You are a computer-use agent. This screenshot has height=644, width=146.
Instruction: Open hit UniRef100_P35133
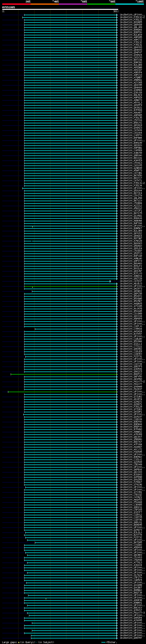point(131,20)
